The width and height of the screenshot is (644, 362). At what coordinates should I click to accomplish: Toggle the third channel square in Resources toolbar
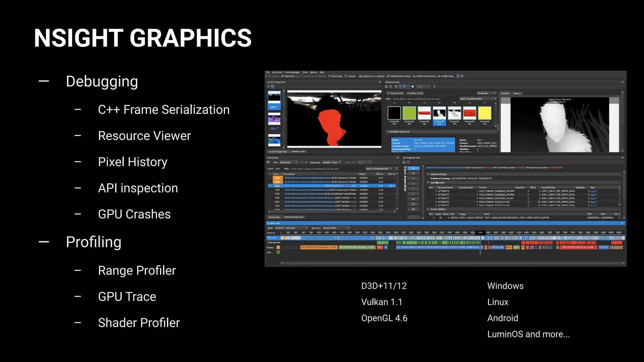click(x=408, y=86)
